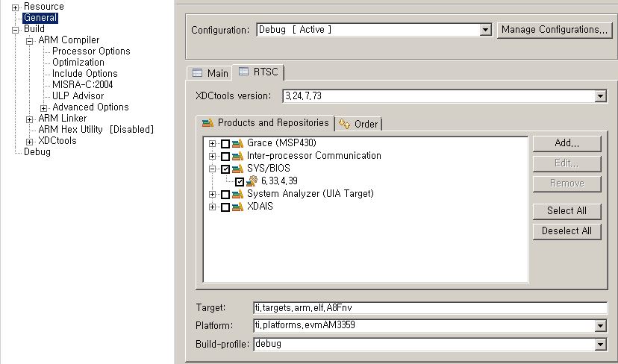Image resolution: width=618 pixels, height=364 pixels.
Task: Click the System Analyzer product icon
Action: [237, 194]
